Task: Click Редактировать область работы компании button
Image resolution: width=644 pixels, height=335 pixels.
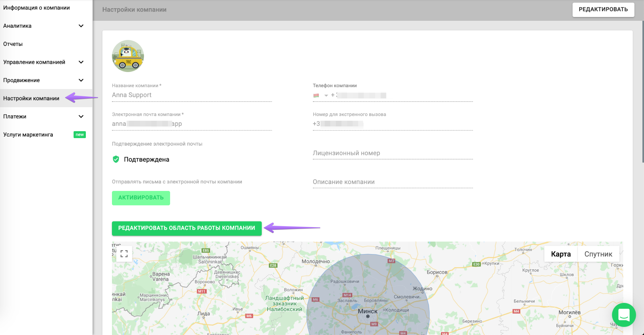Action: pyautogui.click(x=186, y=228)
